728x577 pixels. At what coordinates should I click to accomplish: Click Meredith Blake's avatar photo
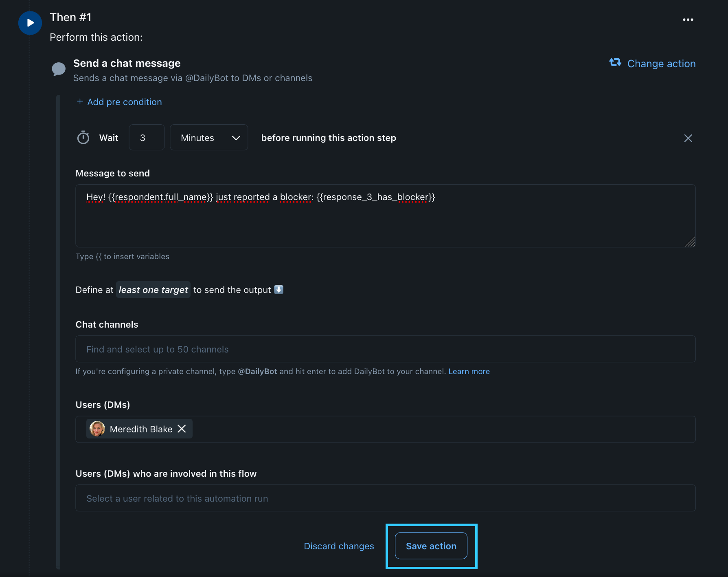click(x=97, y=429)
